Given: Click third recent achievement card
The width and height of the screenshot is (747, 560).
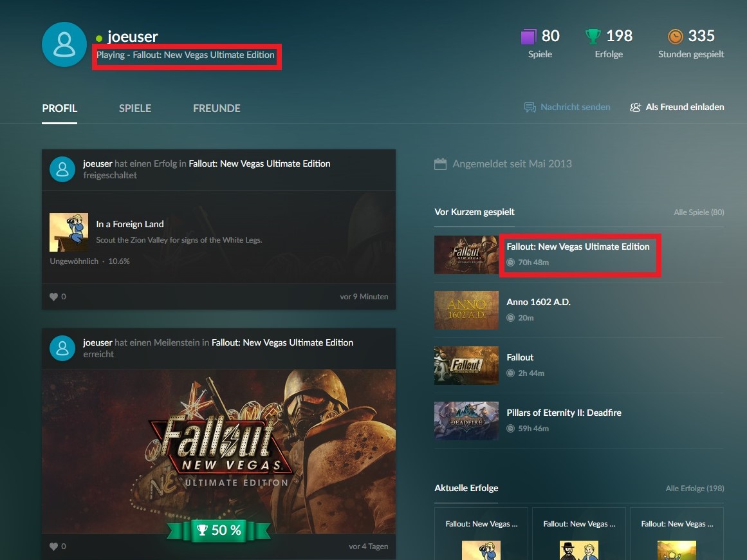Looking at the screenshot, I should click(677, 534).
